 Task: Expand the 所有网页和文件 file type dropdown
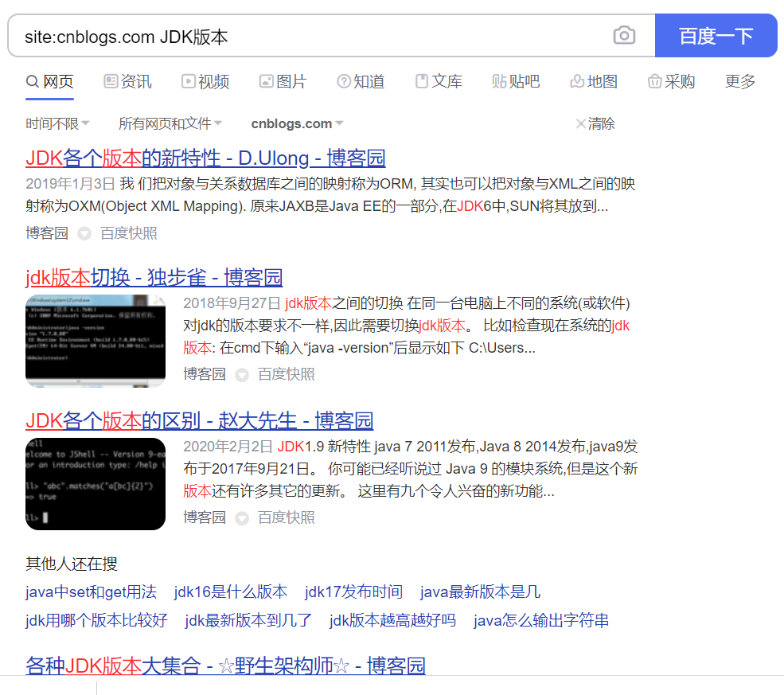click(170, 123)
